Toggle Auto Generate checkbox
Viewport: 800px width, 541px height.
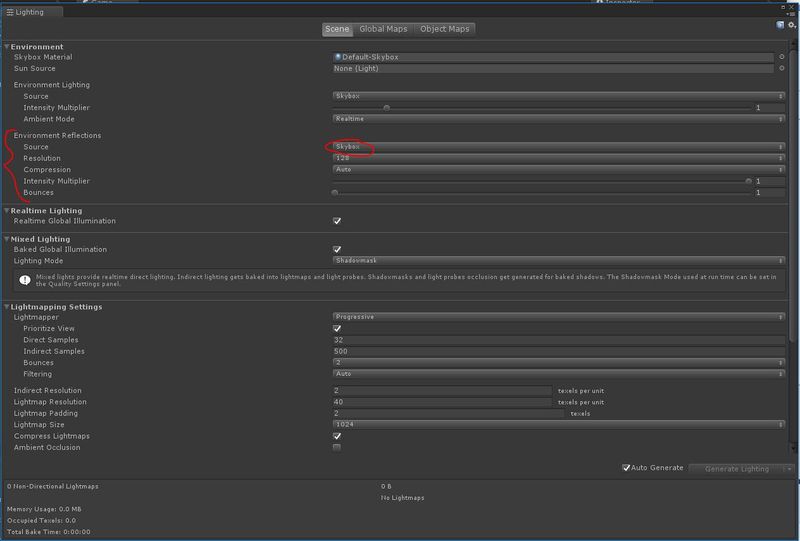(x=626, y=468)
